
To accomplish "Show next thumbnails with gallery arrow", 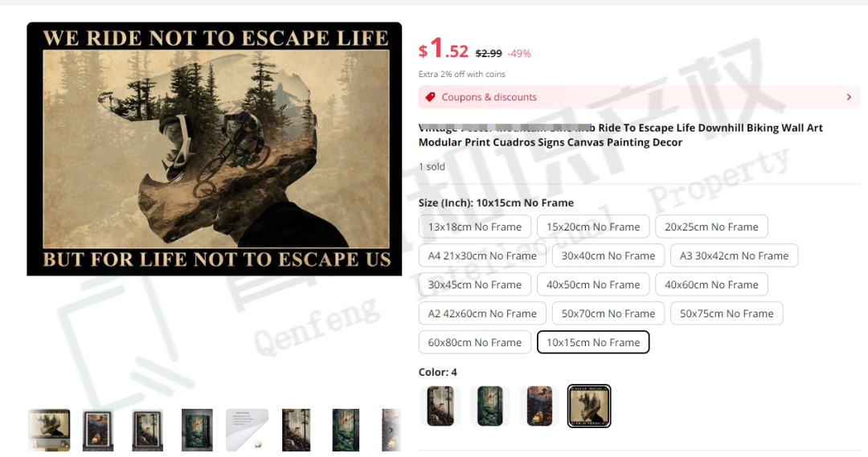I will tap(391, 430).
